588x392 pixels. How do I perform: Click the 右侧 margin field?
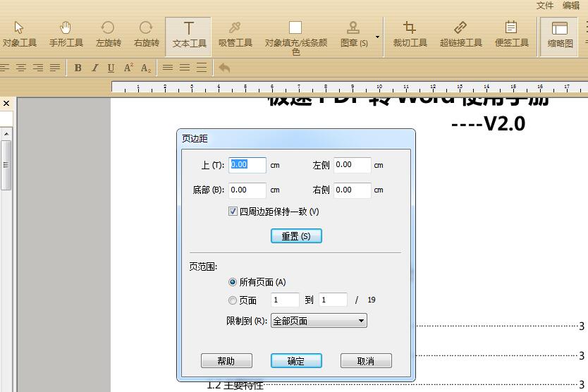(353, 190)
